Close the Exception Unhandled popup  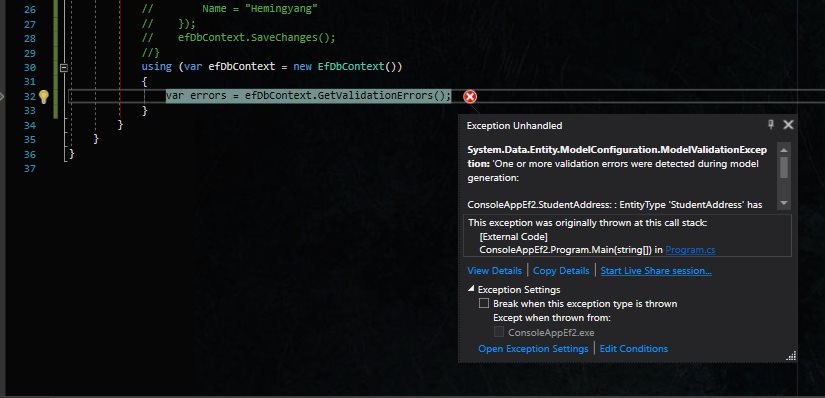point(788,125)
